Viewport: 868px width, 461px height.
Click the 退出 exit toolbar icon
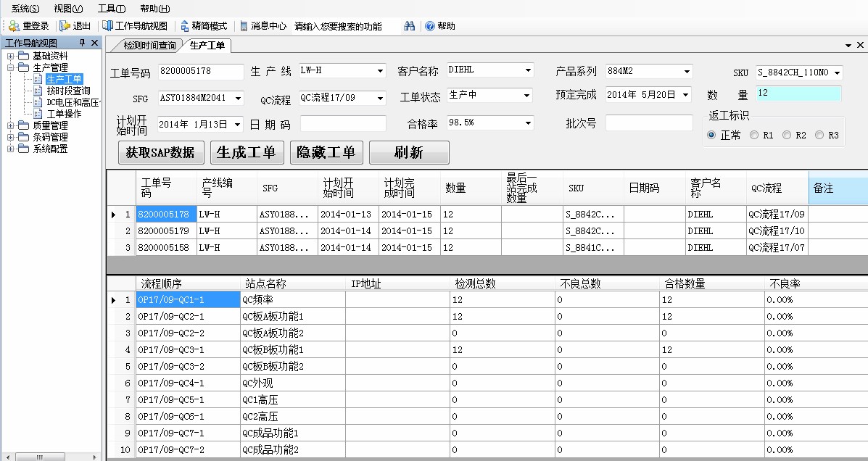point(65,26)
